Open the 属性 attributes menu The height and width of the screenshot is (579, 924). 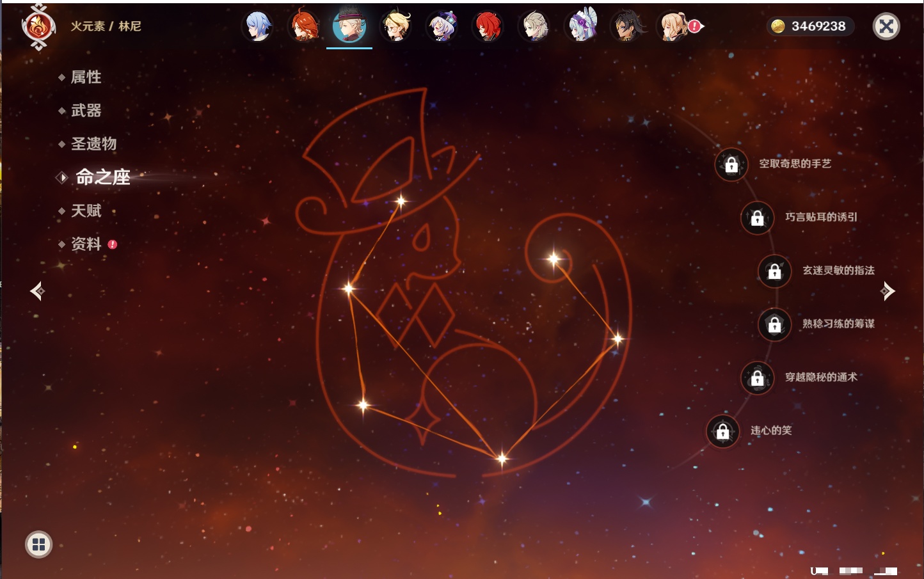coord(86,77)
